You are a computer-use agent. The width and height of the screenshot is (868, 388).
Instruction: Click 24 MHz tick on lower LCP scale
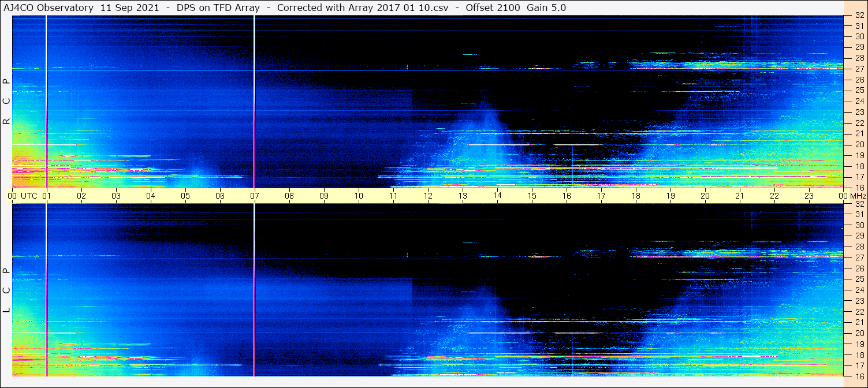point(859,290)
